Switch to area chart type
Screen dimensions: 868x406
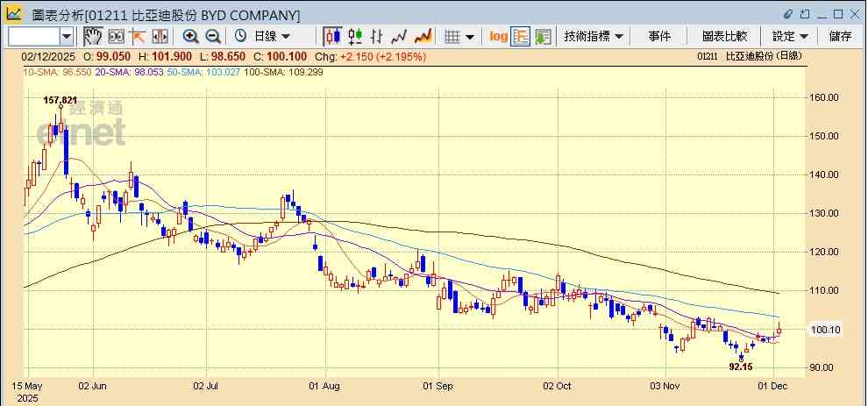[x=423, y=36]
